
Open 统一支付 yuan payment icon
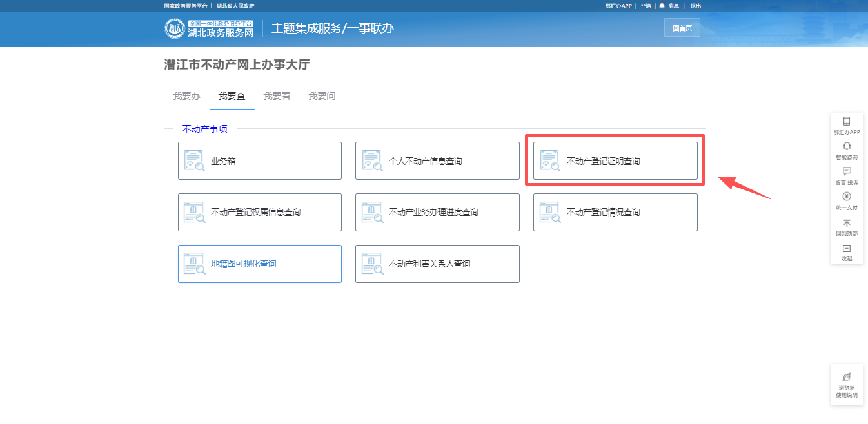click(x=846, y=197)
